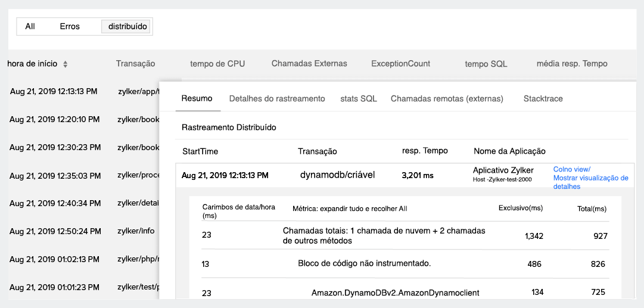Click the Exclusivo(ms) column header
The image size is (644, 308).
pyautogui.click(x=520, y=208)
